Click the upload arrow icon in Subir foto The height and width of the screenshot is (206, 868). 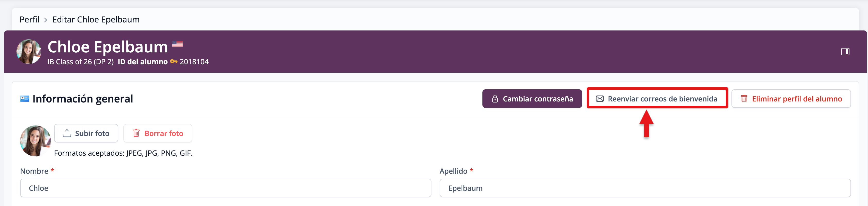(x=67, y=133)
